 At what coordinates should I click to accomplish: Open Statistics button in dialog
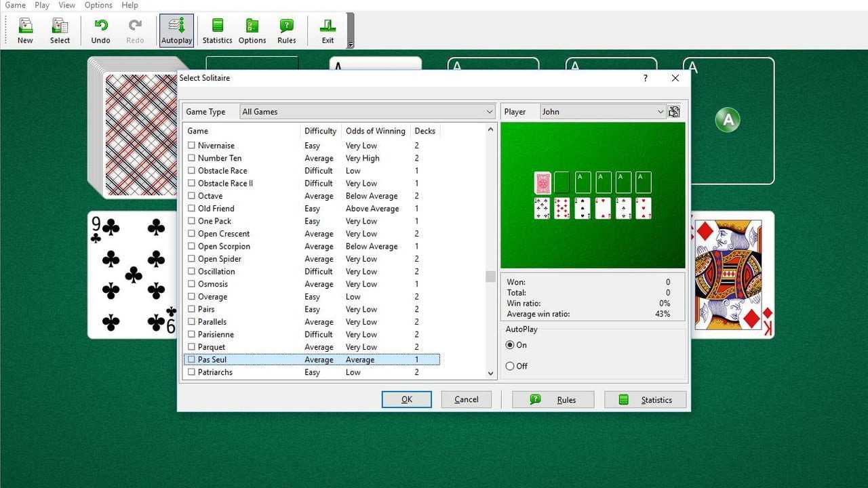click(646, 399)
